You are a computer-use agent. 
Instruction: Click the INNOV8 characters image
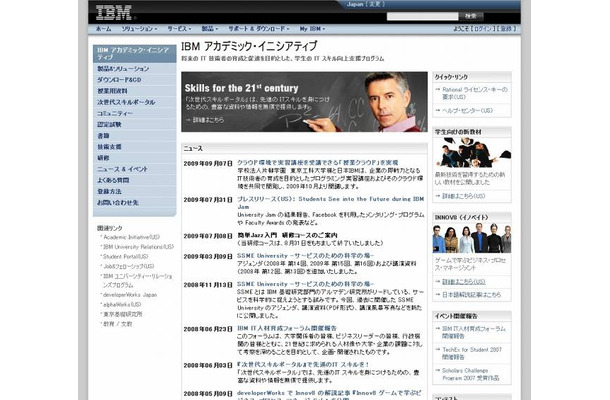coord(472,238)
